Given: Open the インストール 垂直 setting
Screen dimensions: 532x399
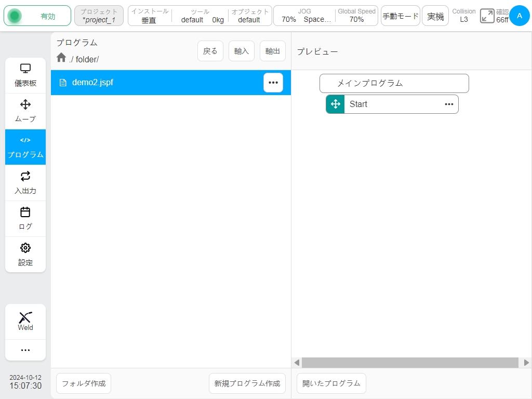Looking at the screenshot, I should 150,16.
